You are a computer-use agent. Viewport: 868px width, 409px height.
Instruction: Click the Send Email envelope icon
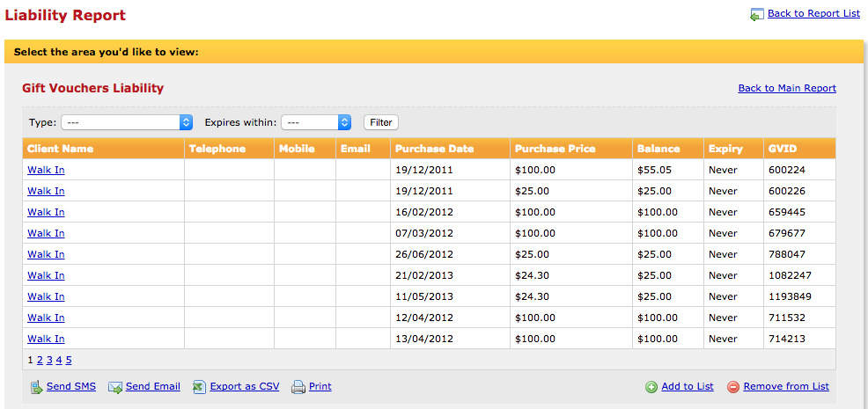pos(115,387)
